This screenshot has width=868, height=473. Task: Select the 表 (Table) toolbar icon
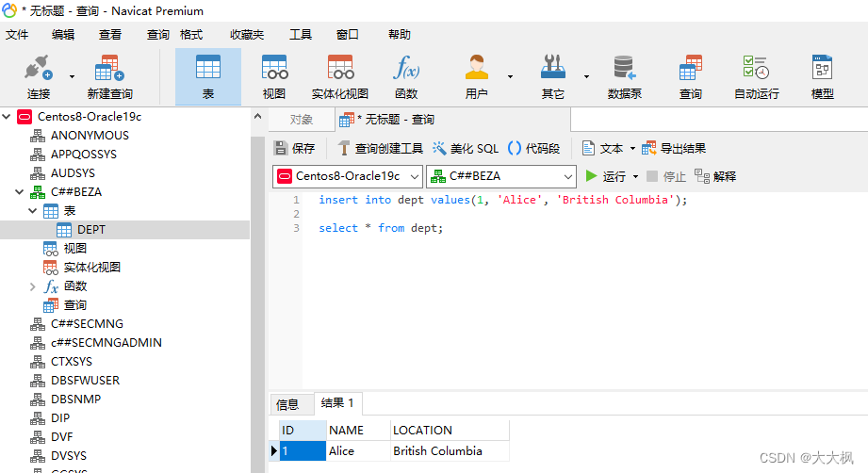coord(208,77)
